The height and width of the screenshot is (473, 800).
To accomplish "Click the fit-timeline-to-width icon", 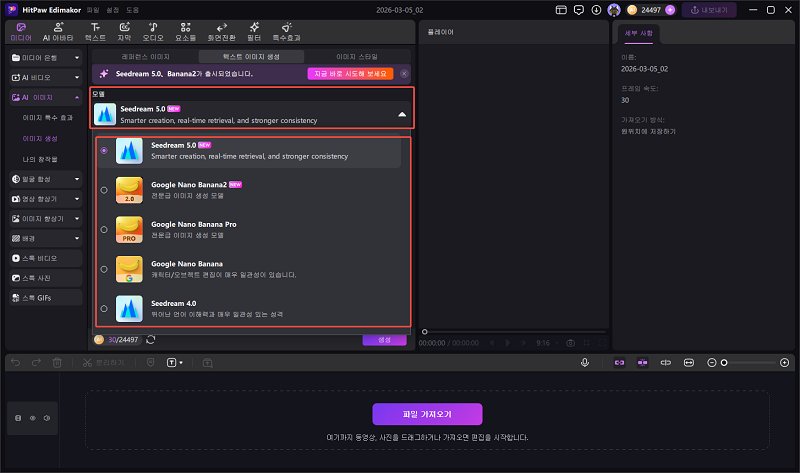I will coord(689,362).
